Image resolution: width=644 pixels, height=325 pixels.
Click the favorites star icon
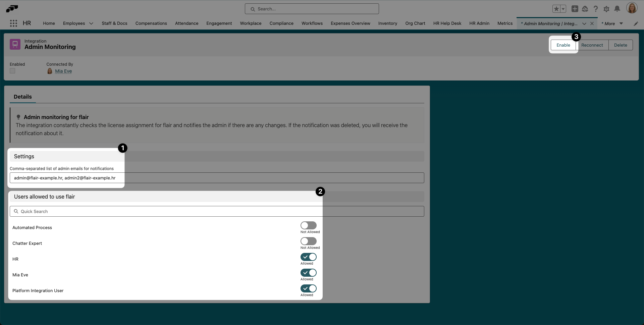pyautogui.click(x=556, y=9)
